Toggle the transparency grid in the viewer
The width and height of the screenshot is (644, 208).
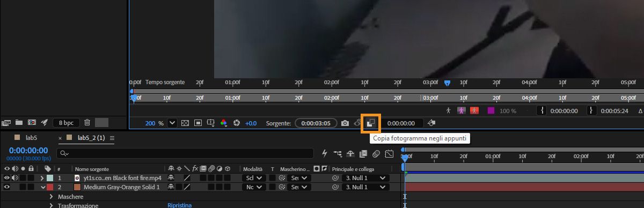coord(185,123)
